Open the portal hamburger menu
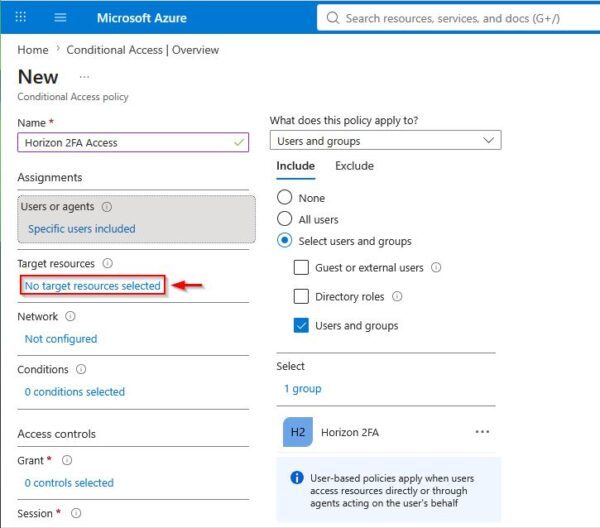Image resolution: width=600 pixels, height=528 pixels. click(60, 17)
